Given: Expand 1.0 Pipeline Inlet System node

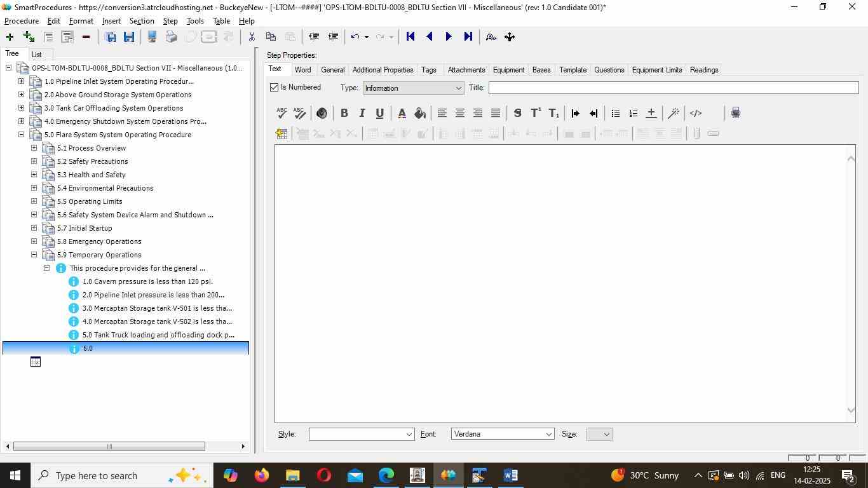Looking at the screenshot, I should (21, 81).
